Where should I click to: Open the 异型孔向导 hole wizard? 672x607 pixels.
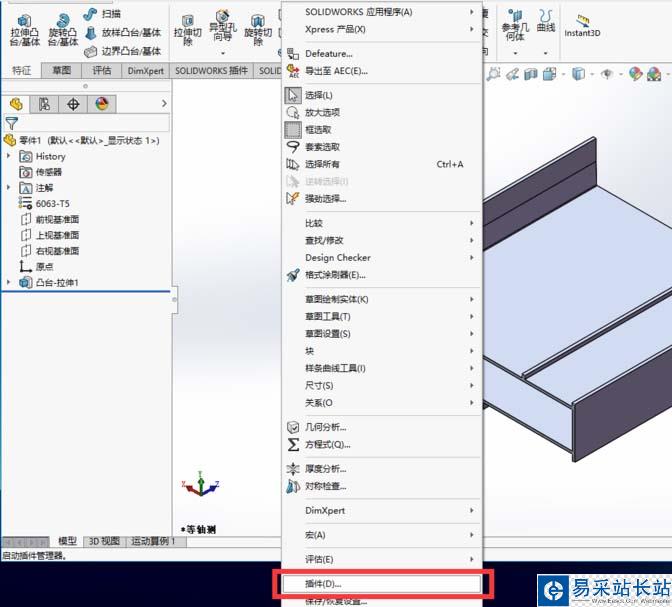tap(222, 27)
